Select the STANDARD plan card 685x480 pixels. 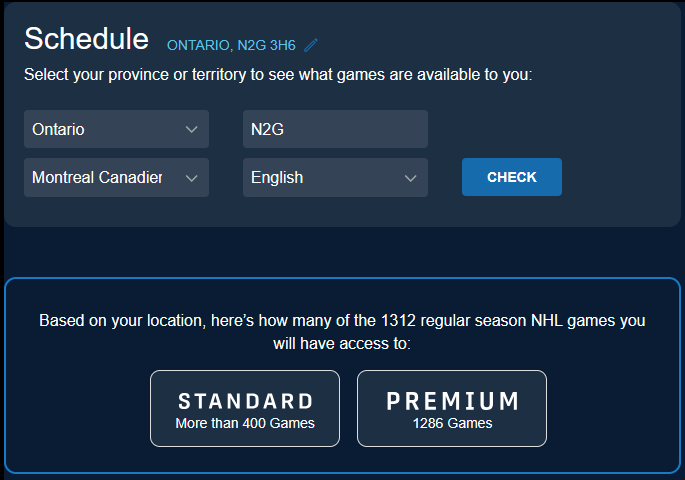(245, 408)
